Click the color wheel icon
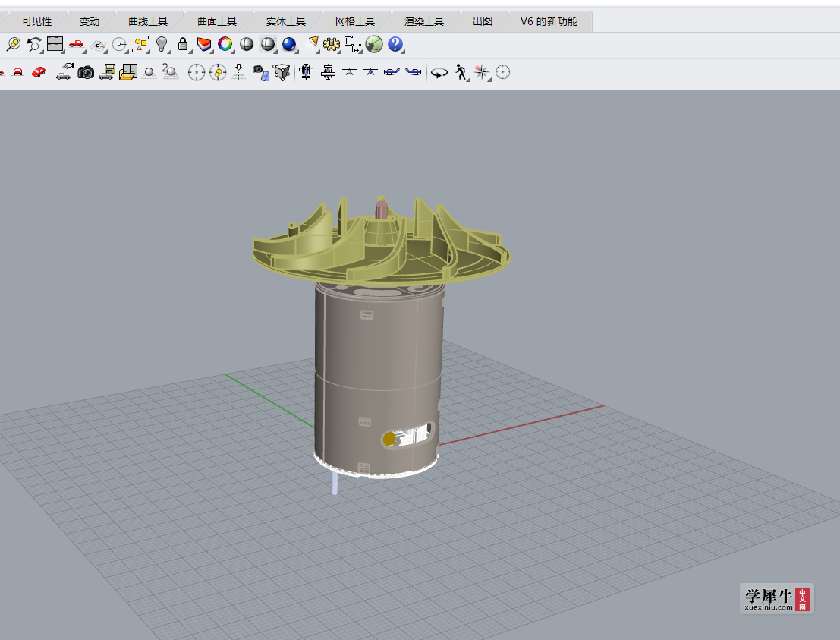Screen dimensions: 840x640 [225, 45]
